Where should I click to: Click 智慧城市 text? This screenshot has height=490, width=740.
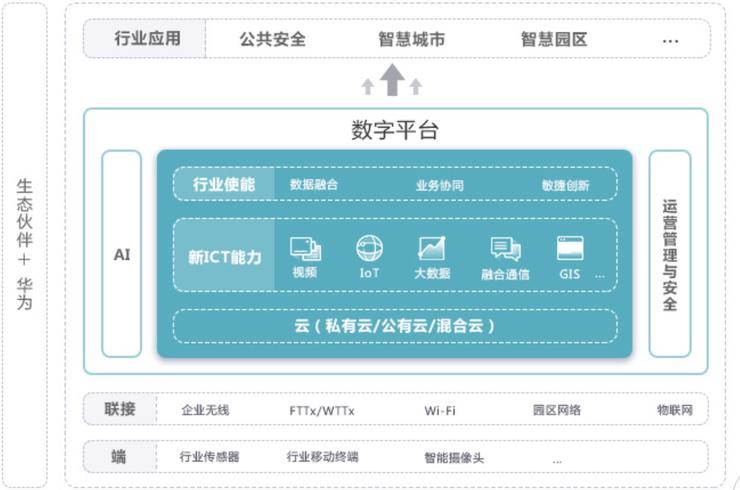(411, 39)
